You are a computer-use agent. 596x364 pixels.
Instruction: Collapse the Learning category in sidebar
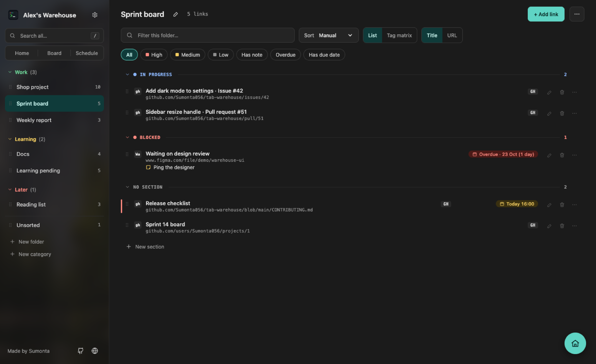pyautogui.click(x=10, y=139)
